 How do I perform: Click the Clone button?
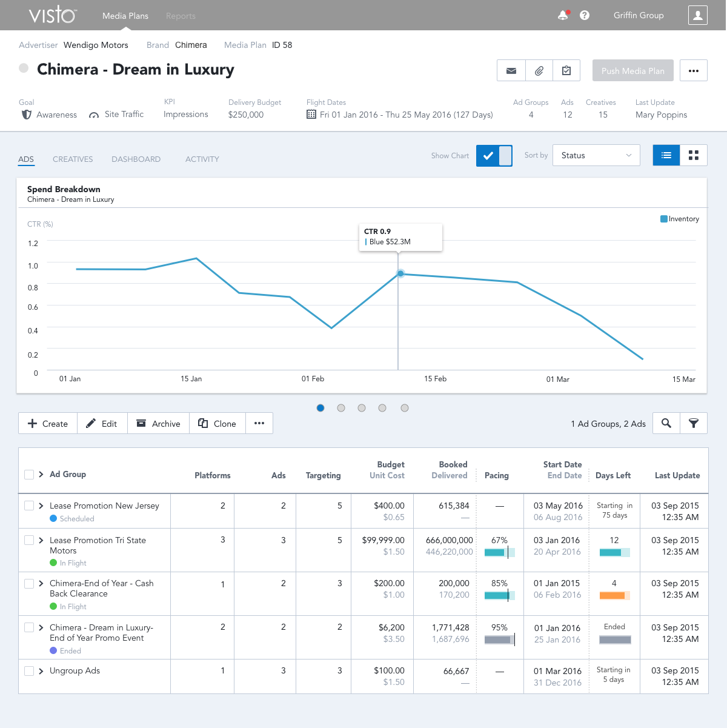[x=217, y=424]
